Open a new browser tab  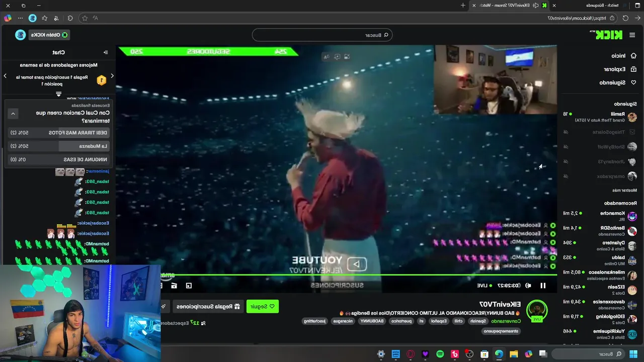click(x=463, y=6)
